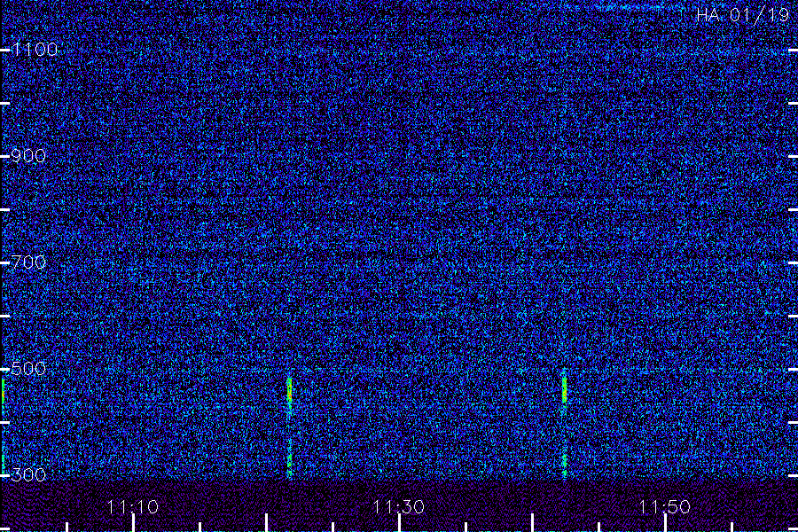This screenshot has width=798, height=532.
Task: Click the 300 frequency axis label
Action: tap(29, 475)
